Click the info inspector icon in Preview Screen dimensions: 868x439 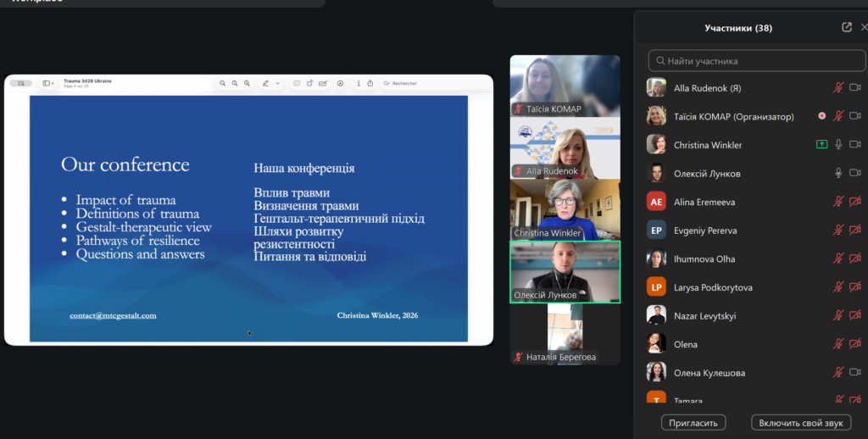(x=359, y=83)
